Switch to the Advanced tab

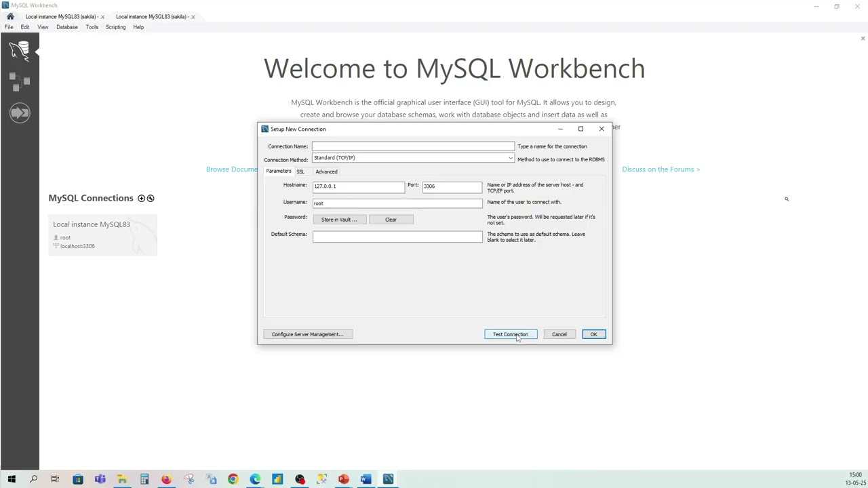(326, 171)
